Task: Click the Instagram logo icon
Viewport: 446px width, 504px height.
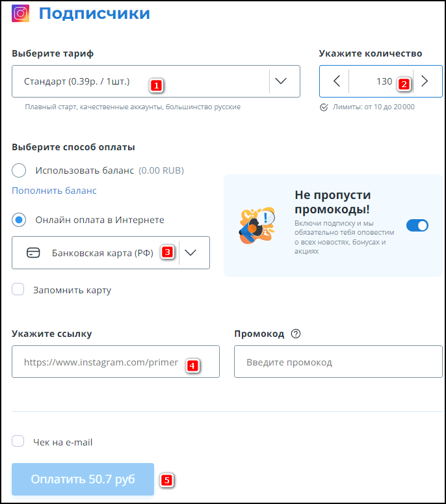Action: [21, 13]
